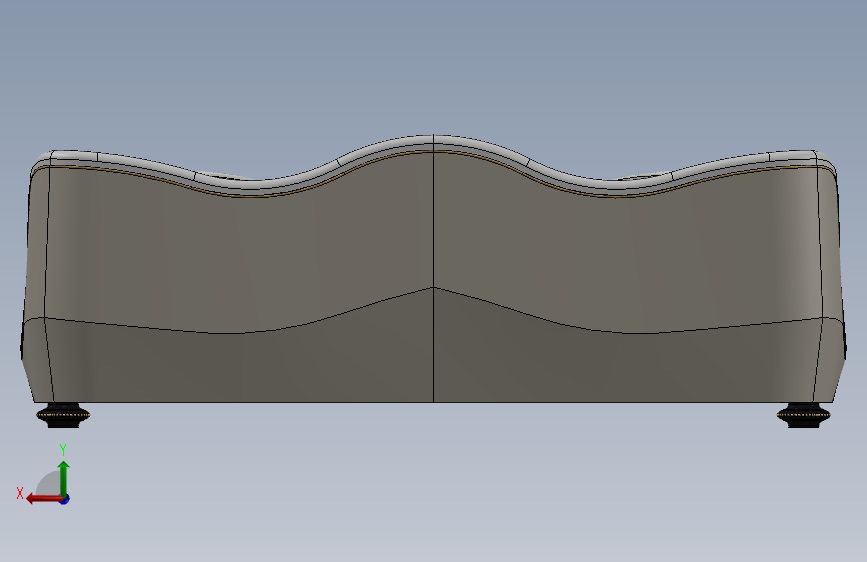Click the green Y axis arrow

64,479
